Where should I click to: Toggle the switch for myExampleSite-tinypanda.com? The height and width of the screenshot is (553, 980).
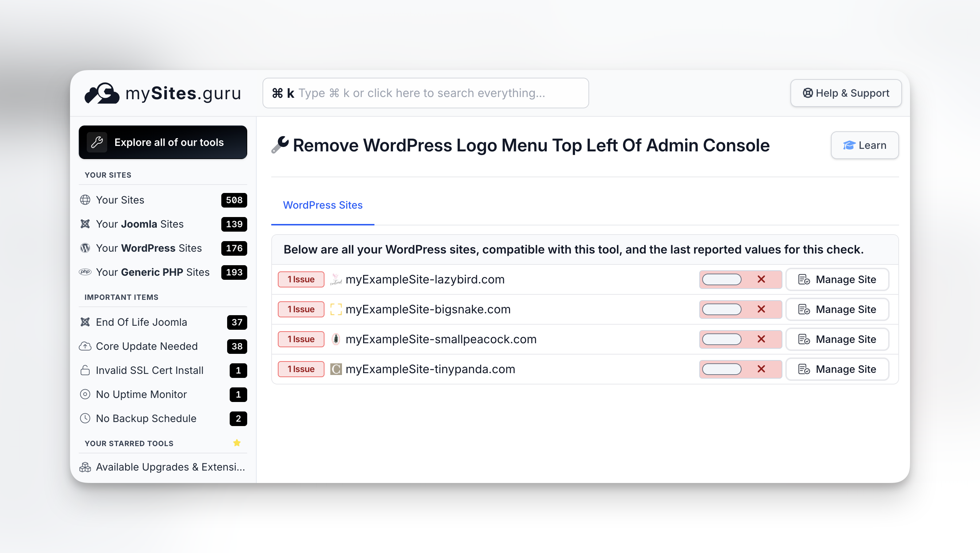[722, 369]
